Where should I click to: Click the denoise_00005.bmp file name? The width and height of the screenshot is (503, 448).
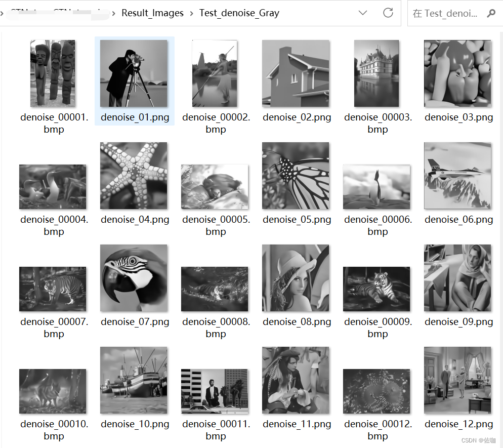pyautogui.click(x=216, y=226)
